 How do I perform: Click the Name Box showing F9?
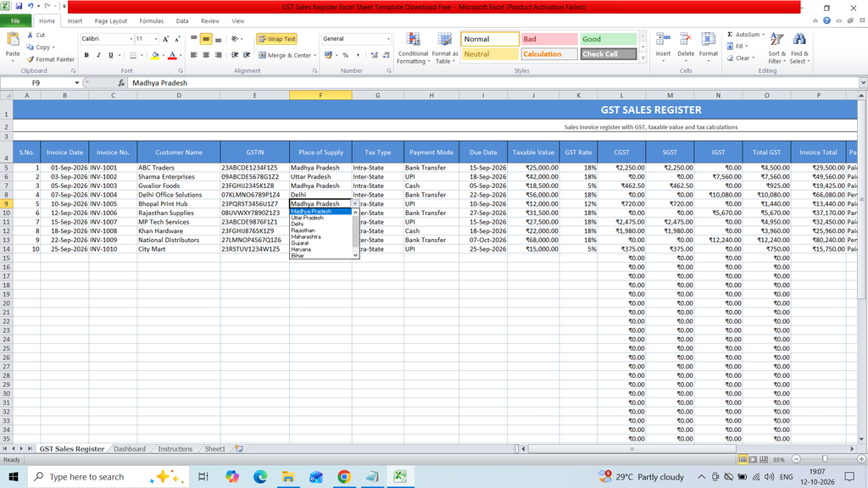(36, 83)
